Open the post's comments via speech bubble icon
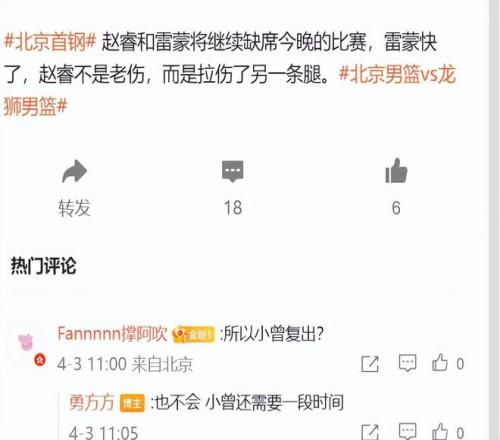This screenshot has width=500, height=440. (233, 171)
